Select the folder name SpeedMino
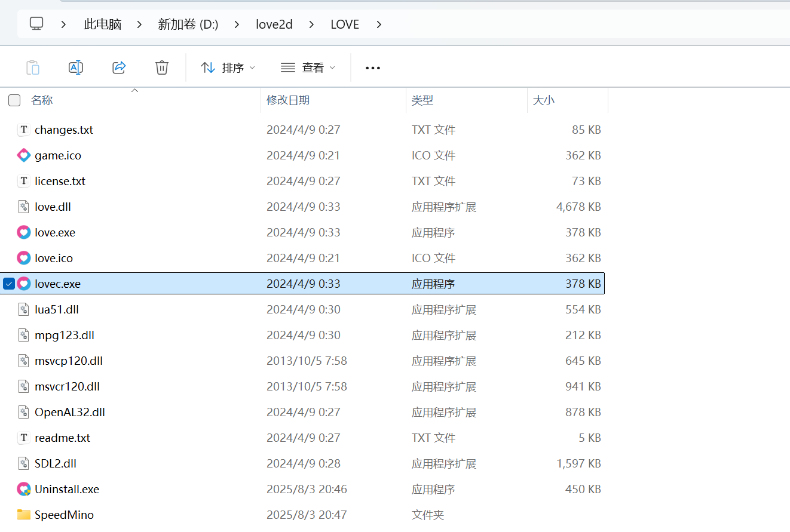 64,515
